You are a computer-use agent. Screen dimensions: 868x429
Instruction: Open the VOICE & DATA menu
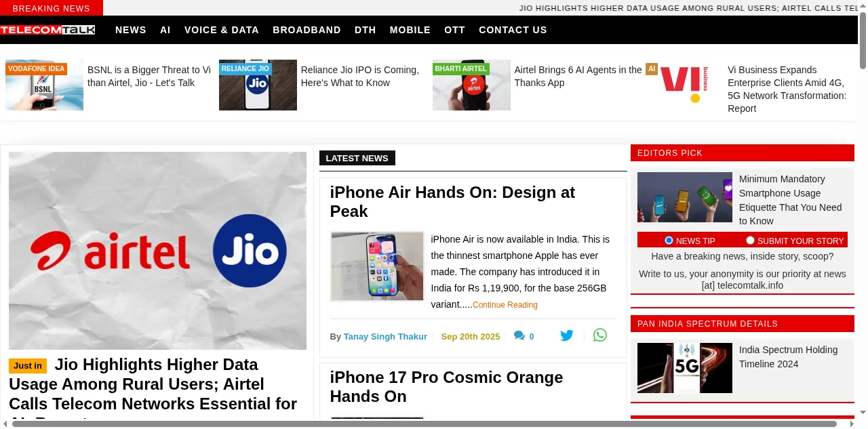tap(222, 30)
